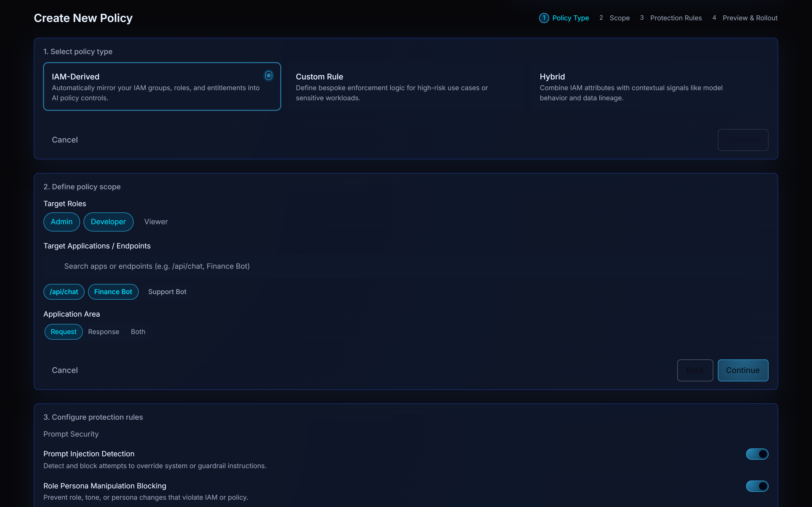Add Support Bot to target applications

click(x=167, y=292)
